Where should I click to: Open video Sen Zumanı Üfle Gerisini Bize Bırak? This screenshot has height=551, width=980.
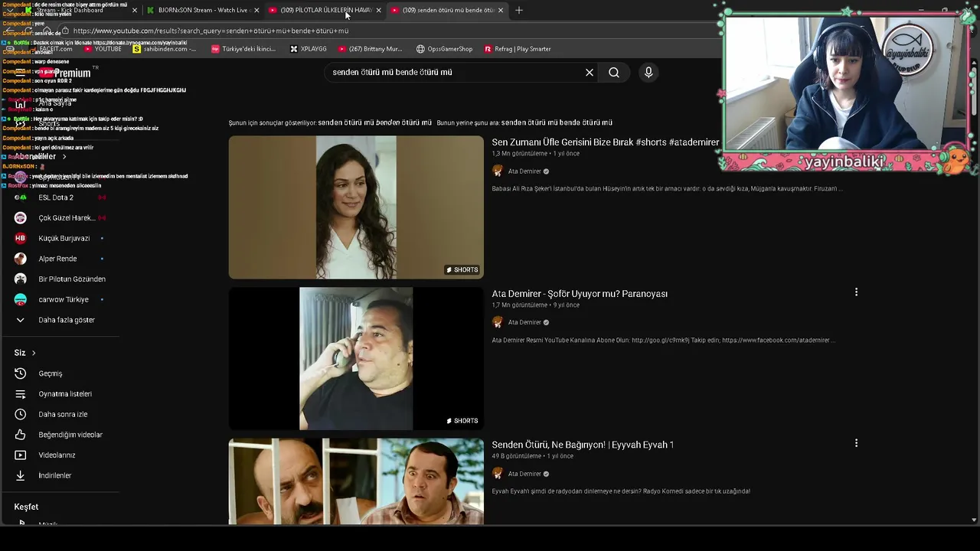(x=605, y=142)
